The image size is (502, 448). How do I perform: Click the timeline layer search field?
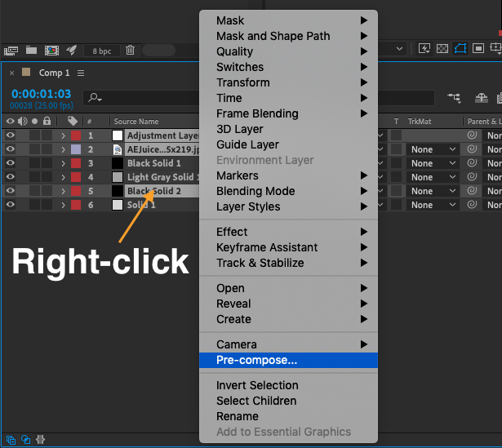pos(141,98)
